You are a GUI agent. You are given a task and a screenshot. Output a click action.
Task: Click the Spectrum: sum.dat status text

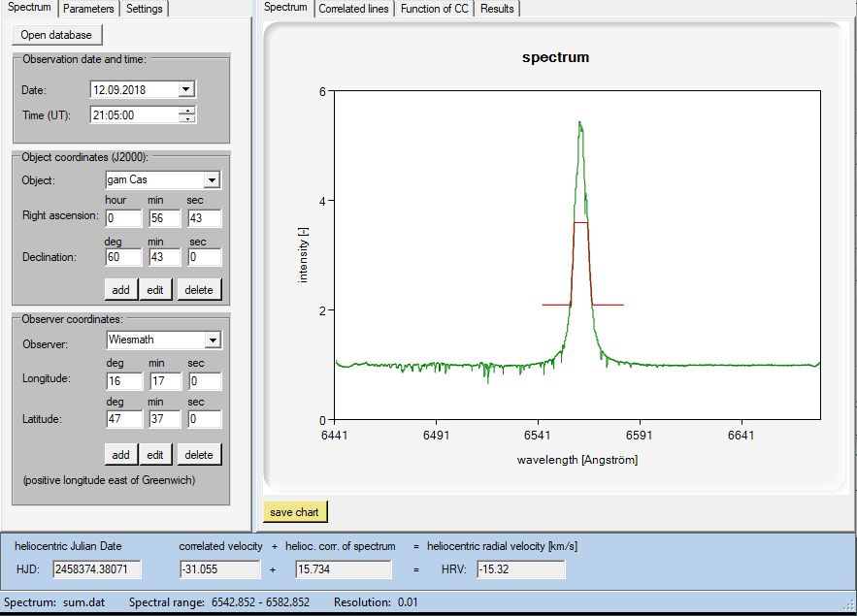[54, 602]
